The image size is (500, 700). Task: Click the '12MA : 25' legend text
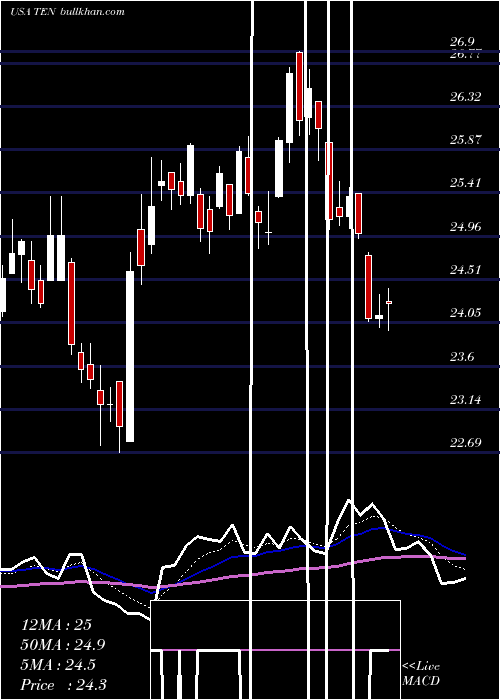56,625
